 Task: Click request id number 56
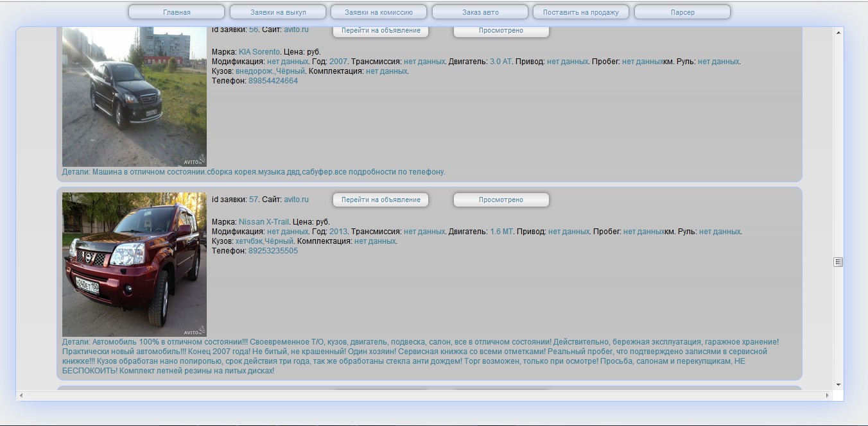(254, 30)
